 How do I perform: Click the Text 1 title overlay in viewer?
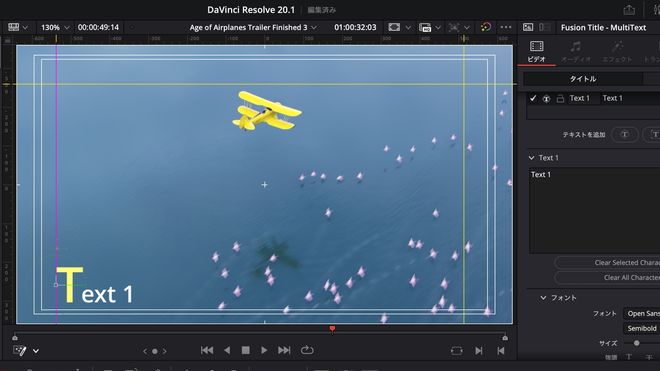(95, 286)
